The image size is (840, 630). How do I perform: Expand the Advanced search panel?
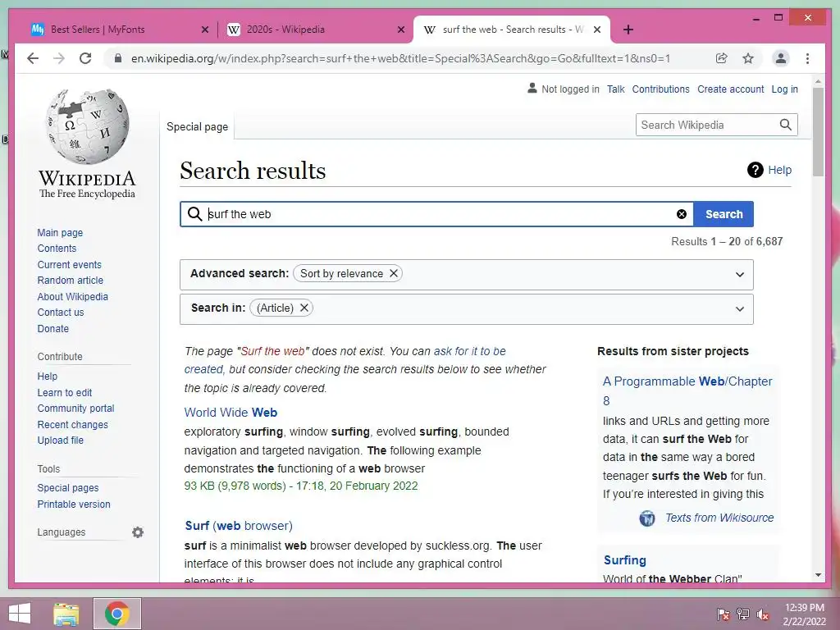(740, 275)
